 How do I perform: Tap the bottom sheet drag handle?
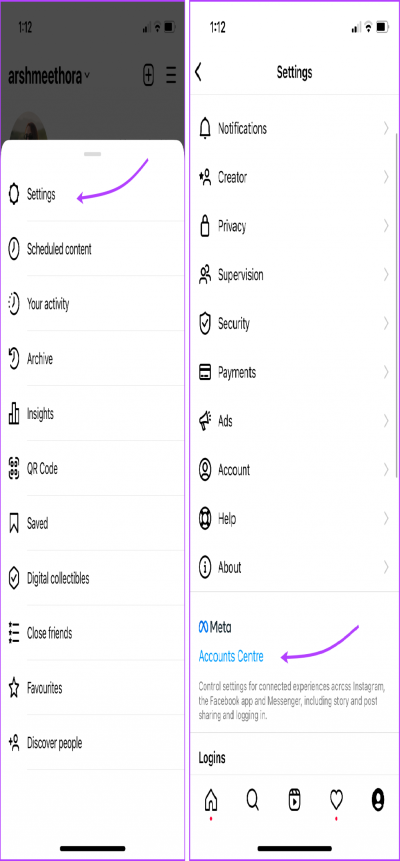93,154
